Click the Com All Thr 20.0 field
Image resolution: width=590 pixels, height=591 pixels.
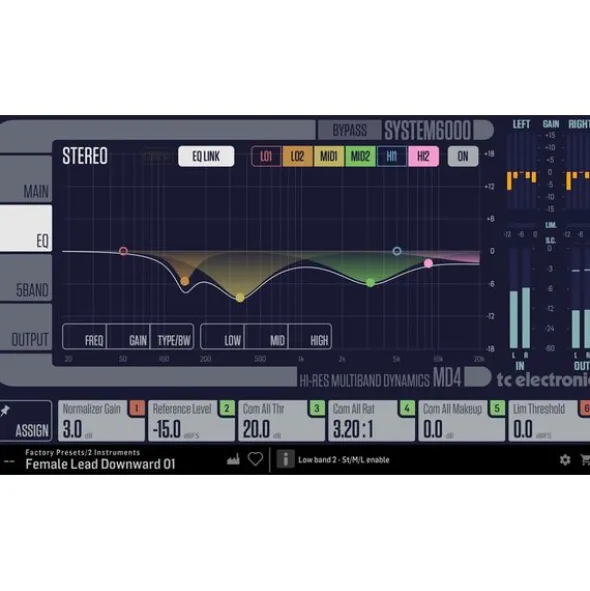point(282,421)
